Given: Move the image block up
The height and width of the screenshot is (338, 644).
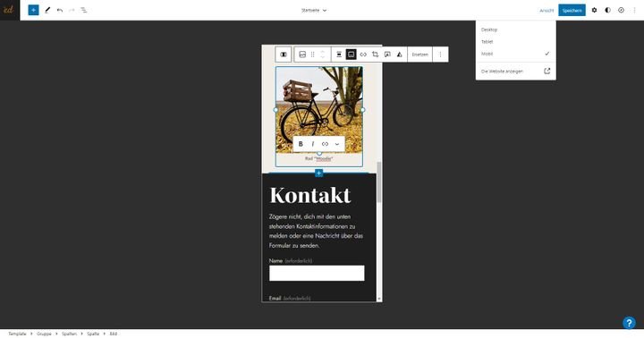Looking at the screenshot, I should [x=322, y=51].
